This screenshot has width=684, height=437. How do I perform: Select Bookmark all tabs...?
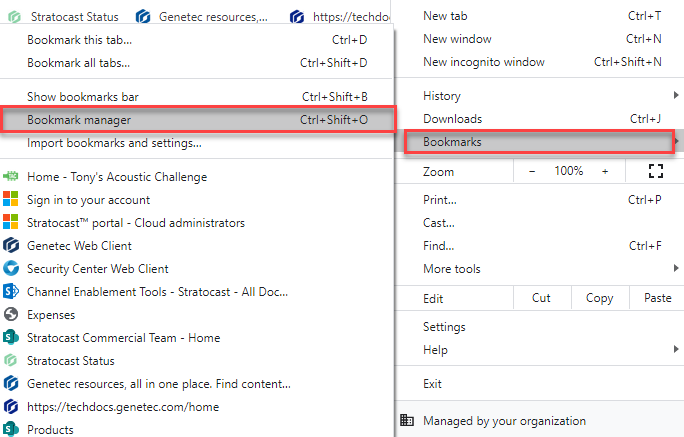pyautogui.click(x=197, y=63)
